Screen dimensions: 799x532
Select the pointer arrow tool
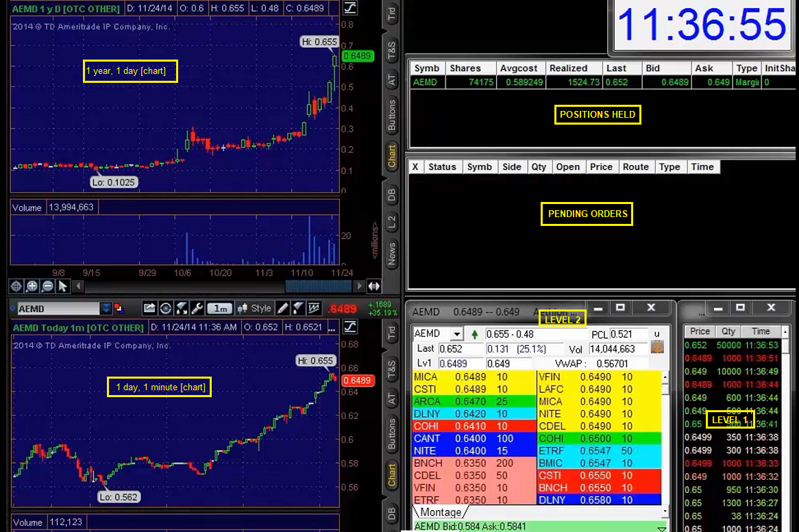click(x=62, y=286)
